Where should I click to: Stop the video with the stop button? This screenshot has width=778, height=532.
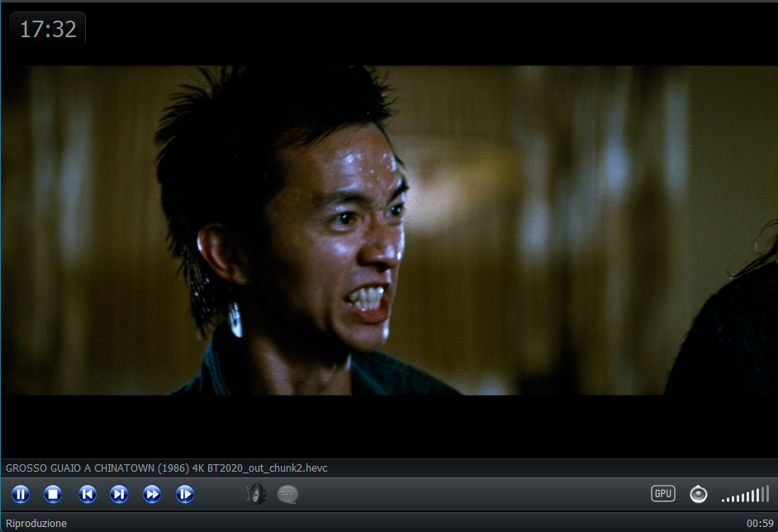tap(53, 494)
